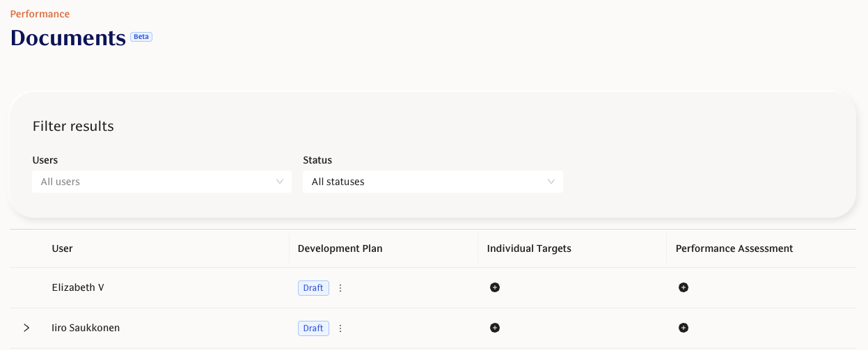The height and width of the screenshot is (350, 868).
Task: Click the Performance breadcrumb link
Action: 40,14
